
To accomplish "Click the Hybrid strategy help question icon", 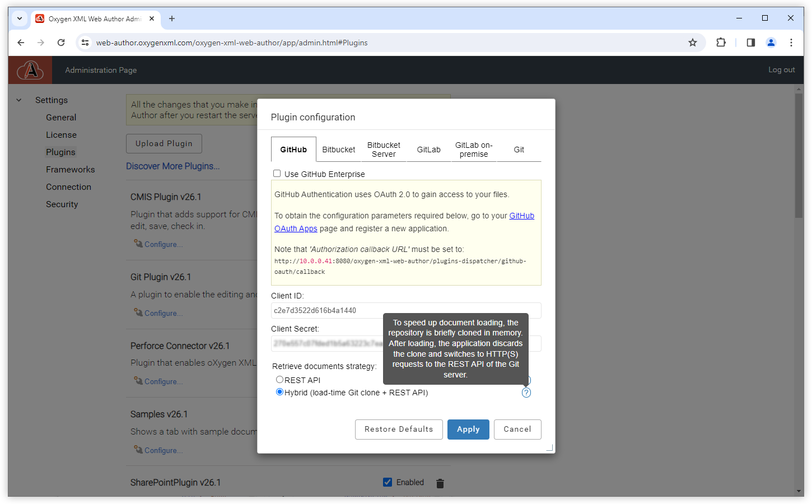I will click(526, 393).
